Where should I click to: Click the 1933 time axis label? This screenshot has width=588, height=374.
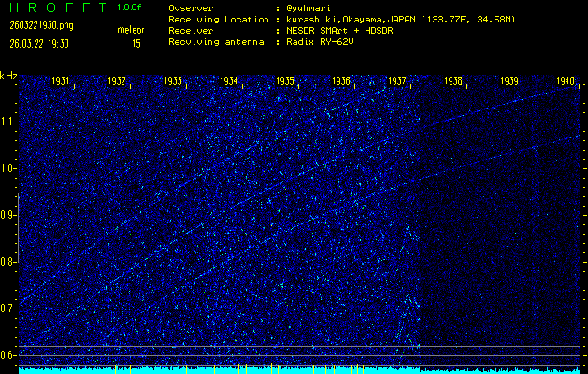pyautogui.click(x=173, y=81)
